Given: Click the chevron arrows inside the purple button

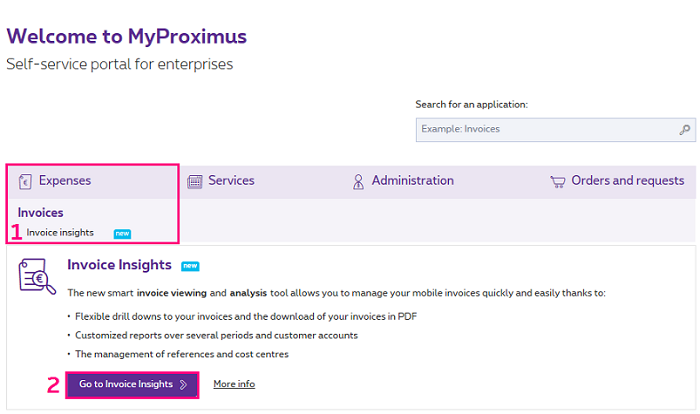Looking at the screenshot, I should tap(183, 384).
